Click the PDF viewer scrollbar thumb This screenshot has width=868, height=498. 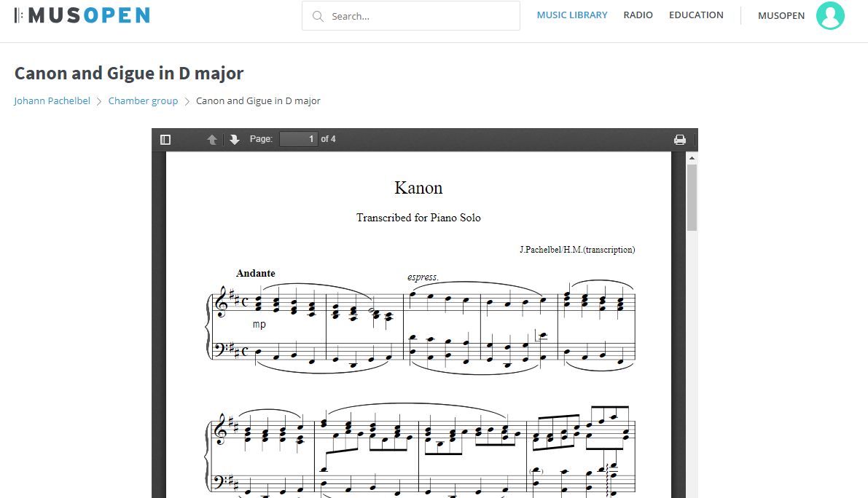click(692, 197)
